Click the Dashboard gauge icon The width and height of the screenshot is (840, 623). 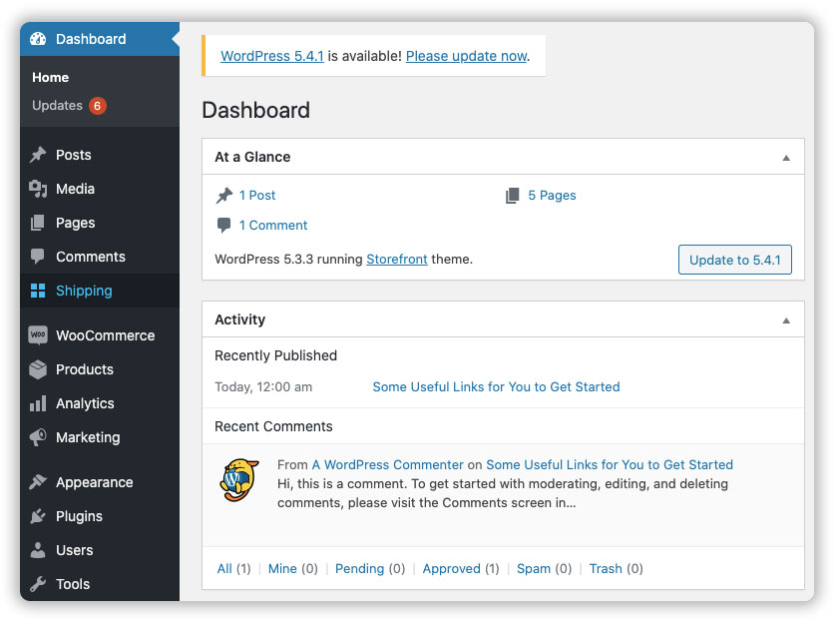(38, 39)
